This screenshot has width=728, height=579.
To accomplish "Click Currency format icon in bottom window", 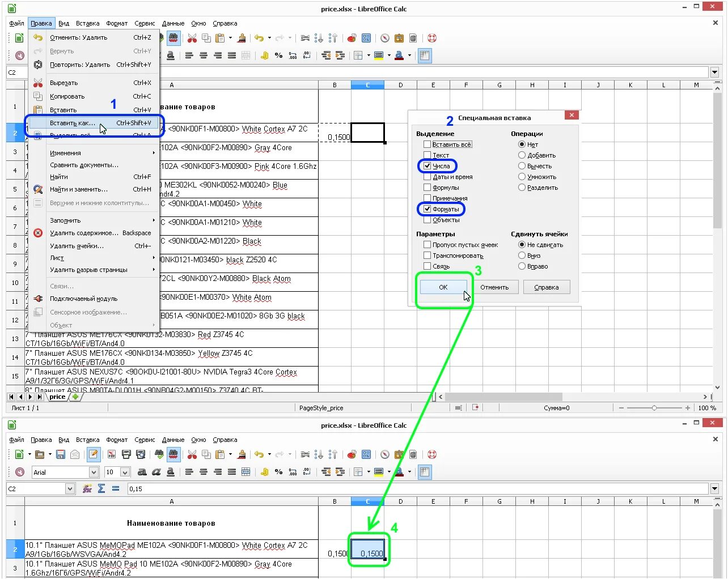I will point(264,472).
